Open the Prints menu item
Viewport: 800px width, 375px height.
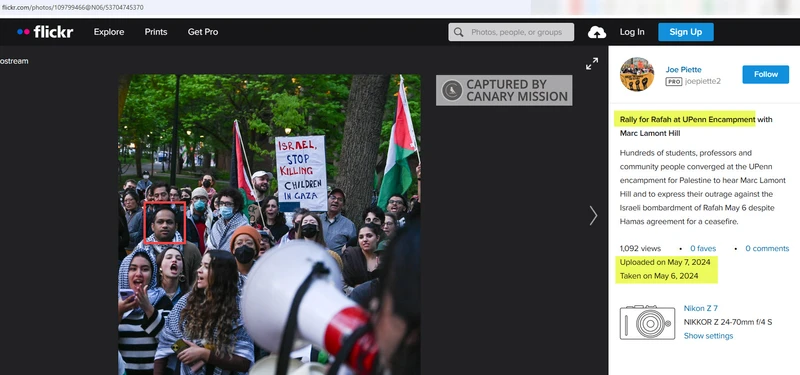coord(156,32)
